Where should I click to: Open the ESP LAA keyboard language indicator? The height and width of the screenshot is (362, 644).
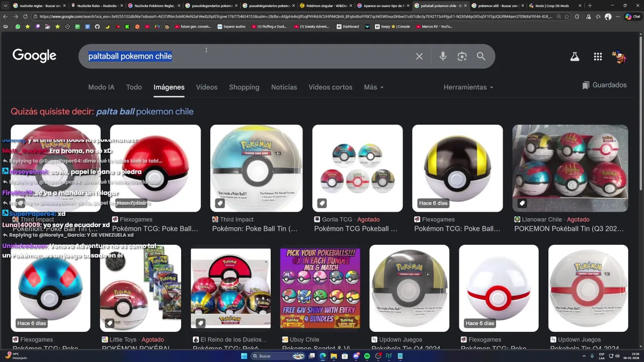click(602, 356)
